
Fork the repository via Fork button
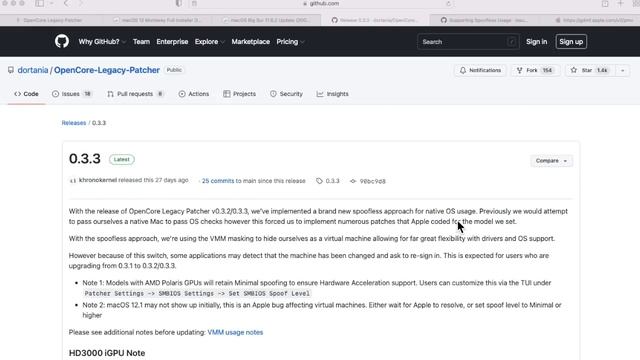[x=535, y=70]
